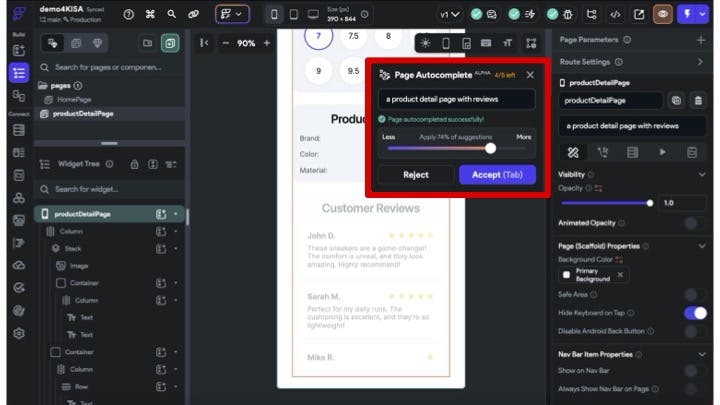This screenshot has height=405, width=720.
Task: Open the branching icon in top bar
Action: [591, 15]
